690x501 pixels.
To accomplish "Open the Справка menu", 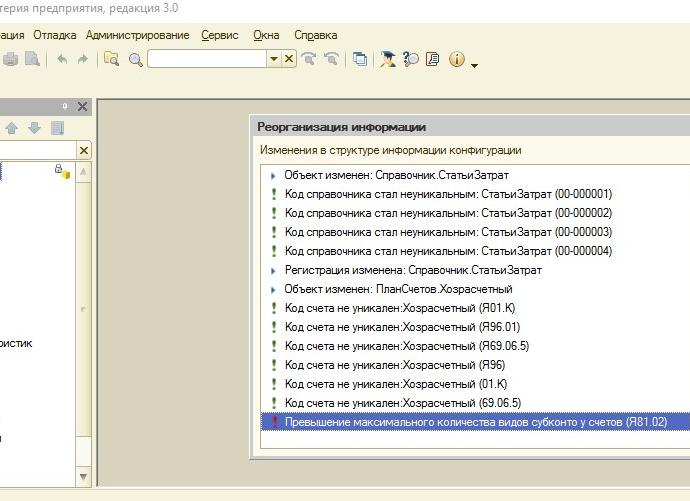I will pyautogui.click(x=316, y=35).
